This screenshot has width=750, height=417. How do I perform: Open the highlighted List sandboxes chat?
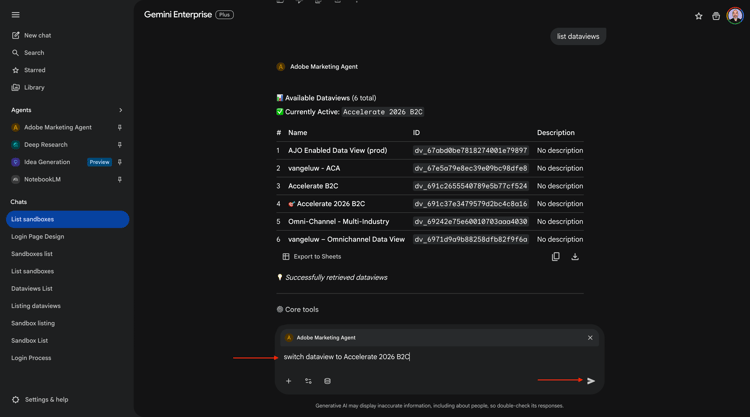[x=67, y=219]
